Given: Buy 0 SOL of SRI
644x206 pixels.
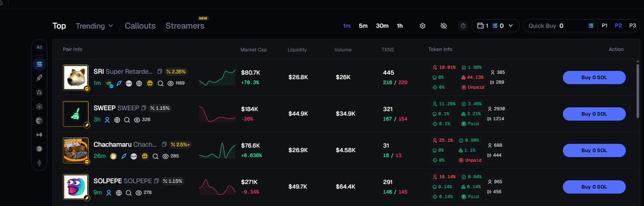Looking at the screenshot, I should point(594,77).
